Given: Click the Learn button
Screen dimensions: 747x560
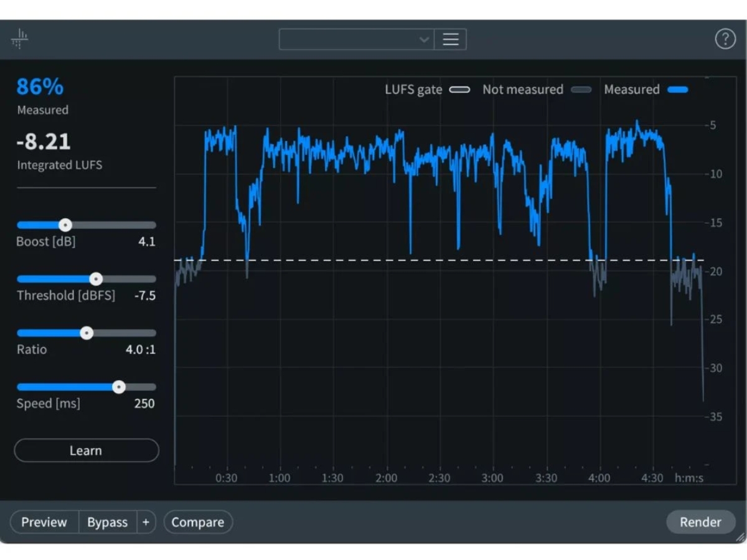Looking at the screenshot, I should tap(86, 450).
